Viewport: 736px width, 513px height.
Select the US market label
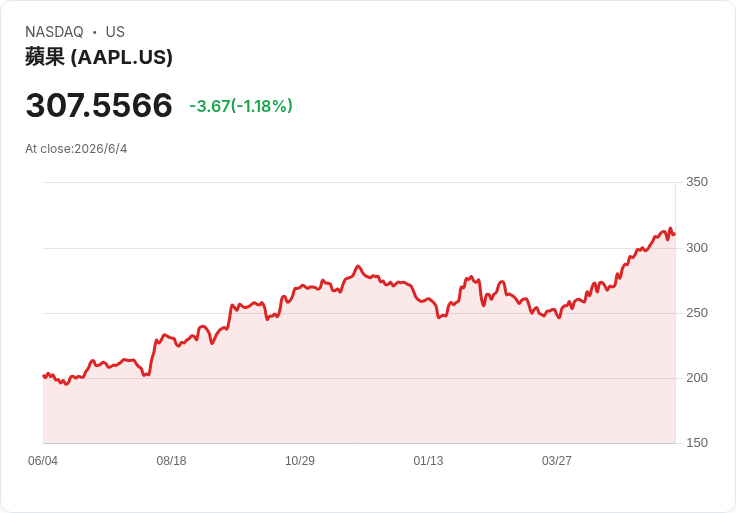(x=115, y=32)
